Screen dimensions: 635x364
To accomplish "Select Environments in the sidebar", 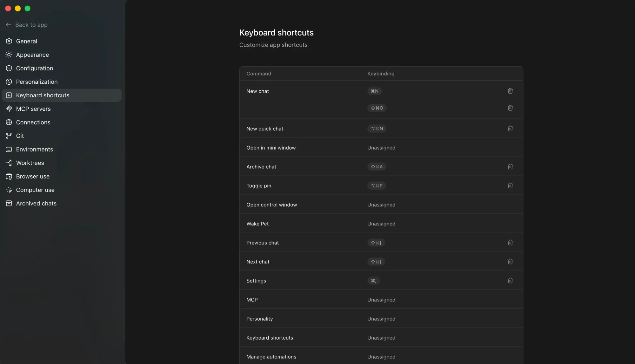I will coord(62,149).
